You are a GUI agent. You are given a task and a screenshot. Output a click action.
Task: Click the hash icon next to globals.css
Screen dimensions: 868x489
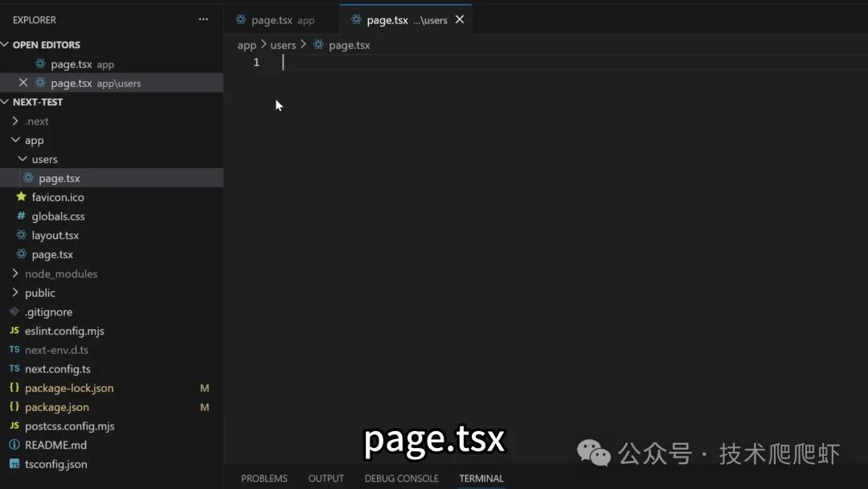click(23, 216)
